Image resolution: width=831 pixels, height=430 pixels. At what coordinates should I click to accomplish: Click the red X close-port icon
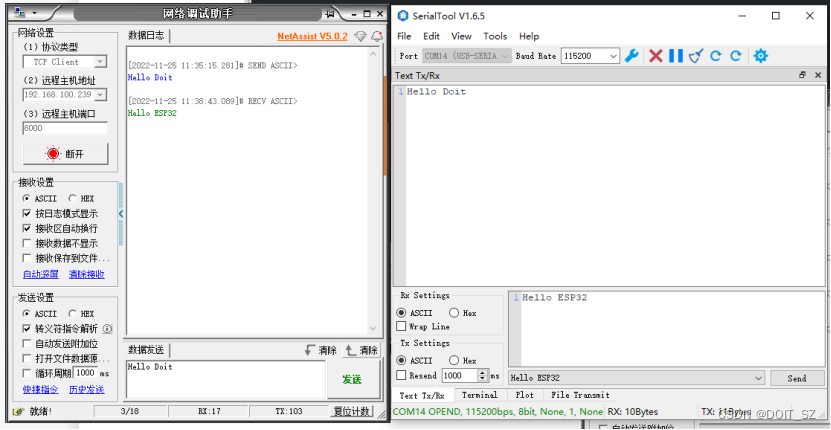pos(656,56)
